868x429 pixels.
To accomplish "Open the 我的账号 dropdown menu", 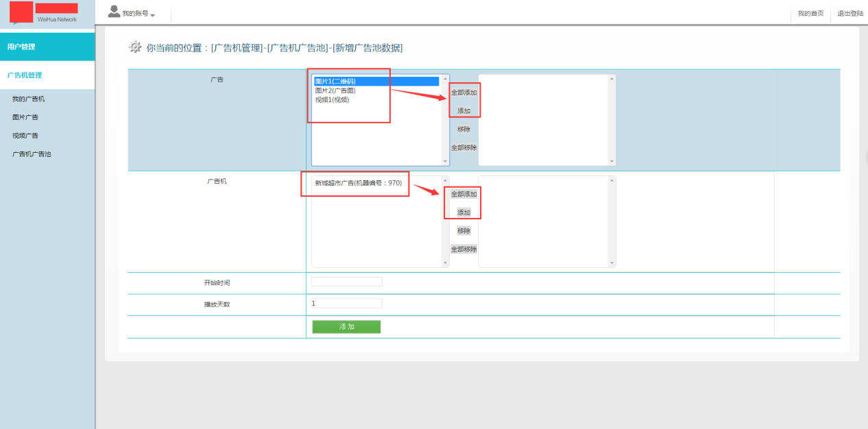I will pos(138,14).
